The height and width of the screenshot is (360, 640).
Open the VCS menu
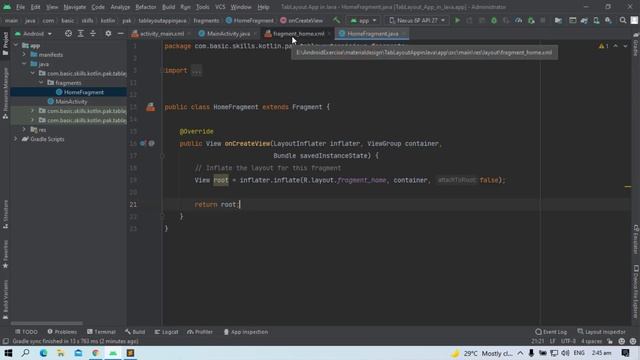point(220,7)
